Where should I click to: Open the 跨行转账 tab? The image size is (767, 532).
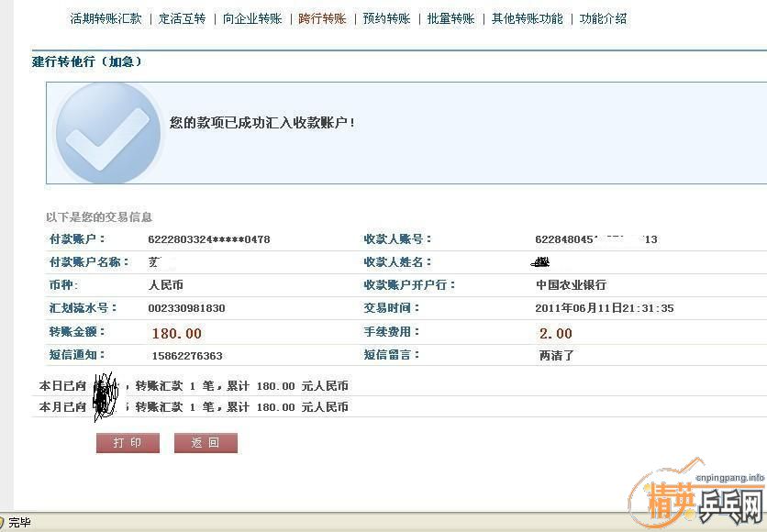pyautogui.click(x=322, y=18)
